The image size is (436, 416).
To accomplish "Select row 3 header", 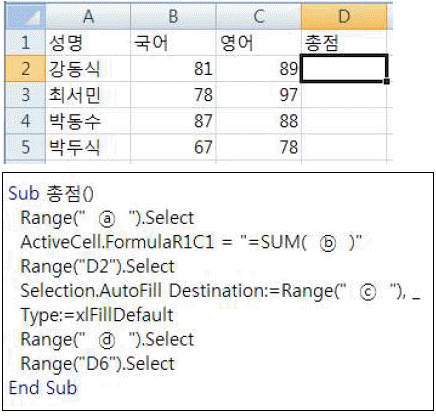I will (25, 95).
